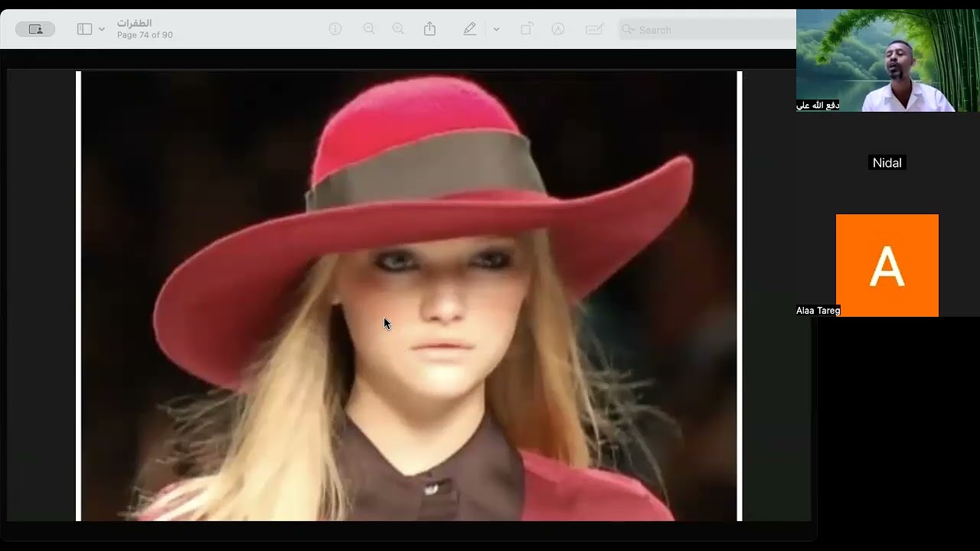Expand the highlight color options chevron

pyautogui.click(x=496, y=29)
